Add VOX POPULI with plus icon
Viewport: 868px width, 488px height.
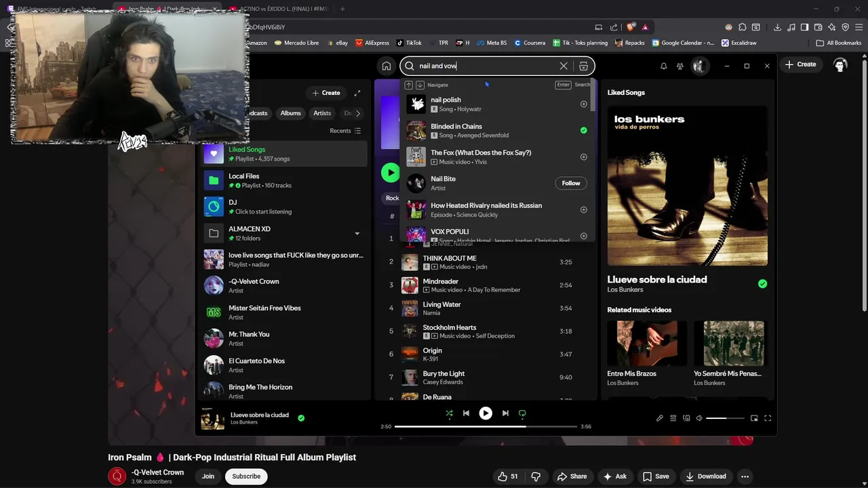tap(583, 236)
